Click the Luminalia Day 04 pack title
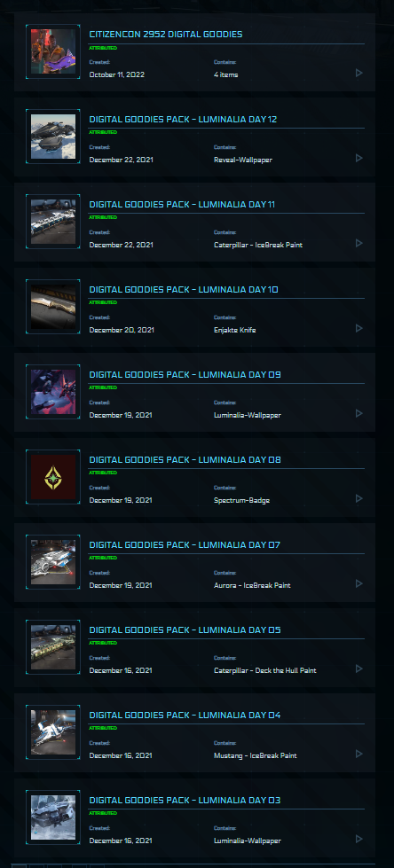Image resolution: width=394 pixels, height=868 pixels. pos(185,716)
